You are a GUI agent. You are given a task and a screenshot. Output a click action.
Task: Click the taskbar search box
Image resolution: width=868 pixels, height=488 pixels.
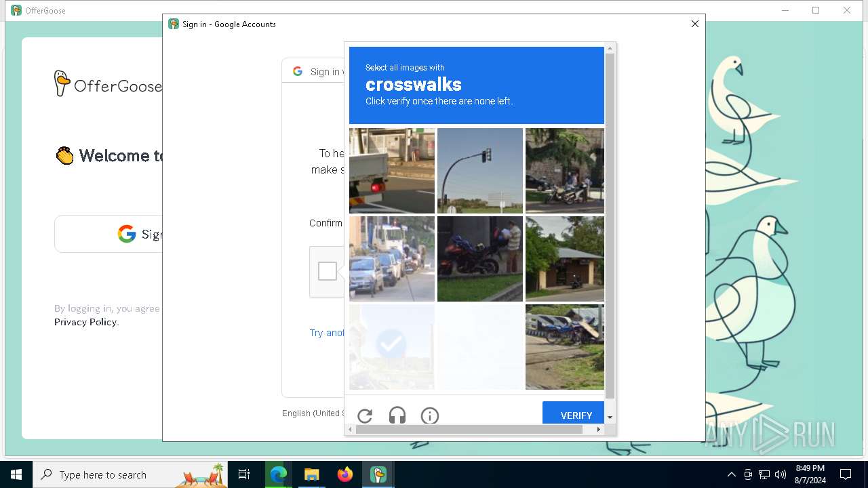[130, 474]
